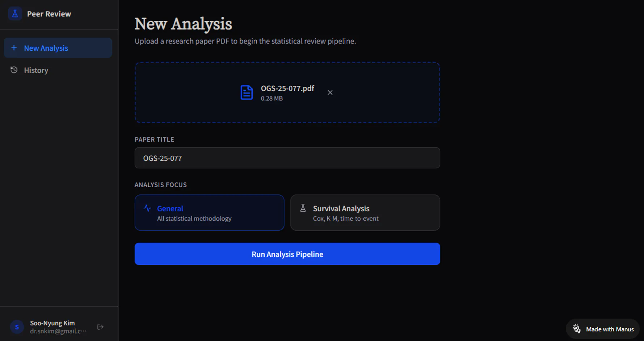Click the Run Analysis Pipeline button

click(x=287, y=254)
